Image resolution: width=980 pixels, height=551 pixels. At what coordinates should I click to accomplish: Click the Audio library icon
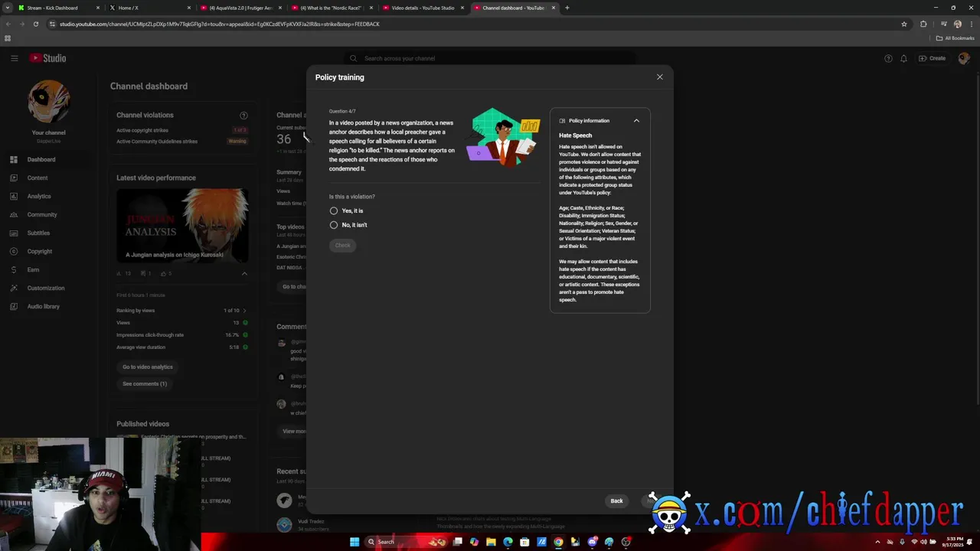point(14,306)
